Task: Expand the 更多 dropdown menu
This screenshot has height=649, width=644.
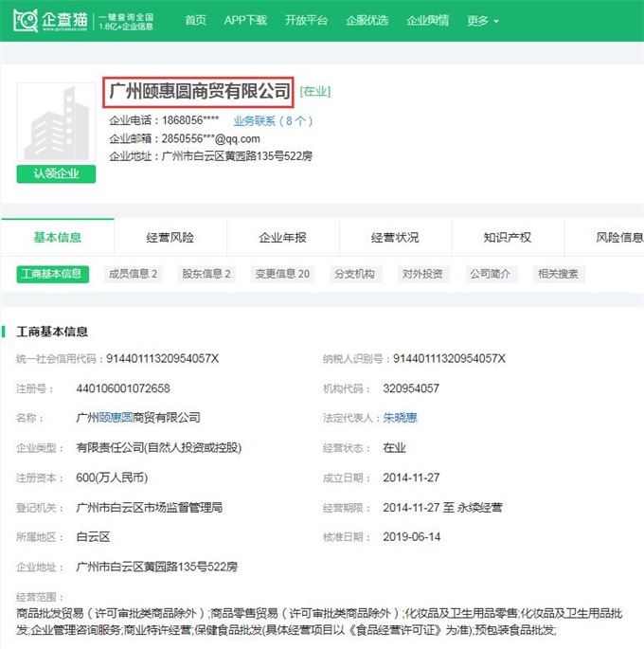Action: 483,20
